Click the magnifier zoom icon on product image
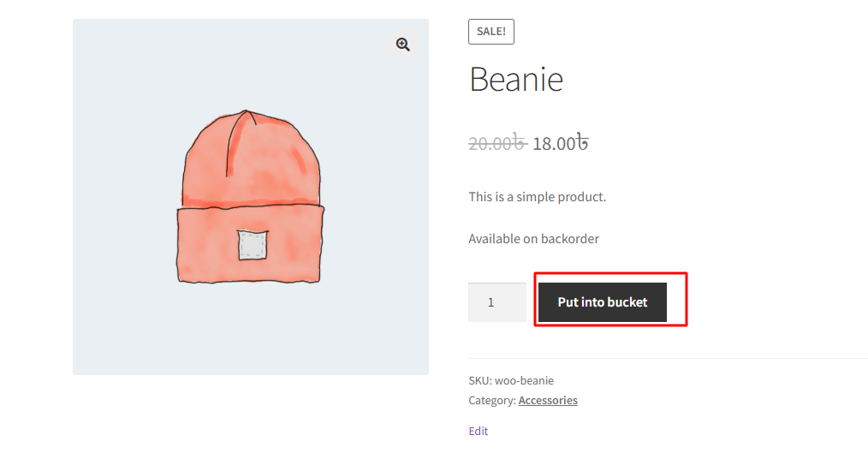 pos(403,45)
